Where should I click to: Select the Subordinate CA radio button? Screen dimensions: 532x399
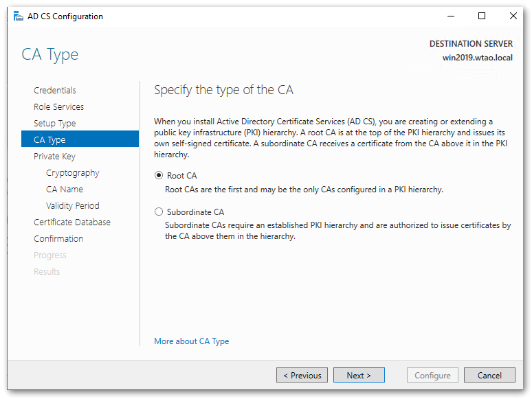[159, 212]
